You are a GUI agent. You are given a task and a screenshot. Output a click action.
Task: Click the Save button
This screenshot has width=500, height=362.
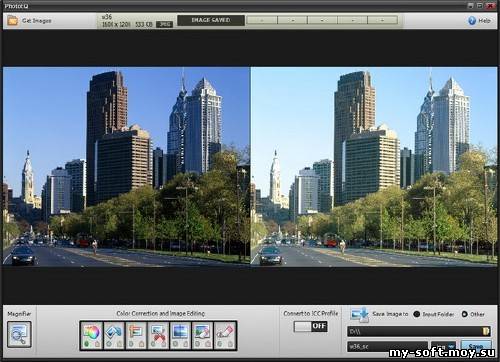(476, 347)
